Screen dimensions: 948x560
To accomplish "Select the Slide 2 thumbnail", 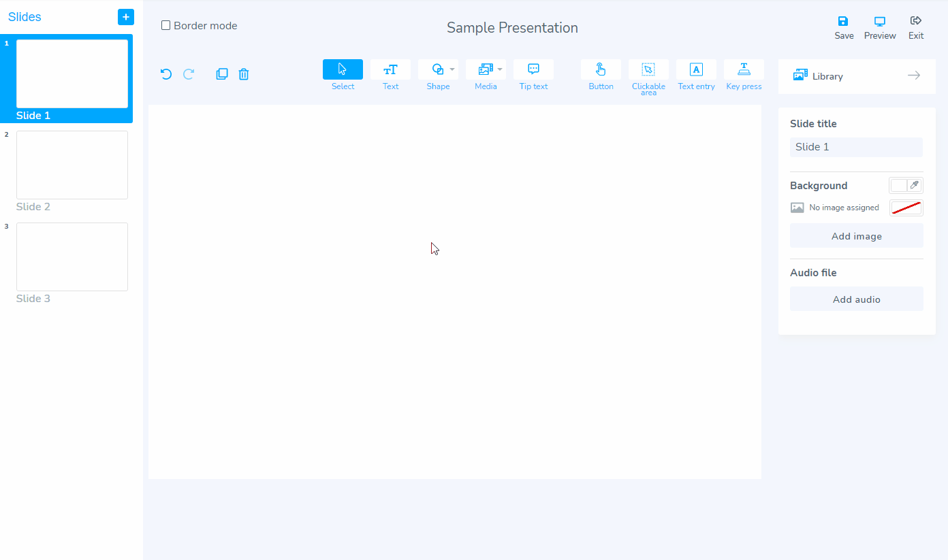I will point(72,165).
